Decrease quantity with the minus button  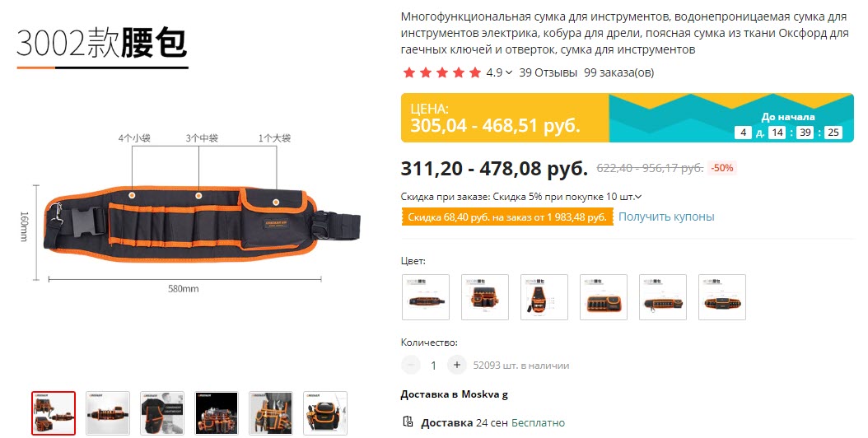click(x=411, y=365)
